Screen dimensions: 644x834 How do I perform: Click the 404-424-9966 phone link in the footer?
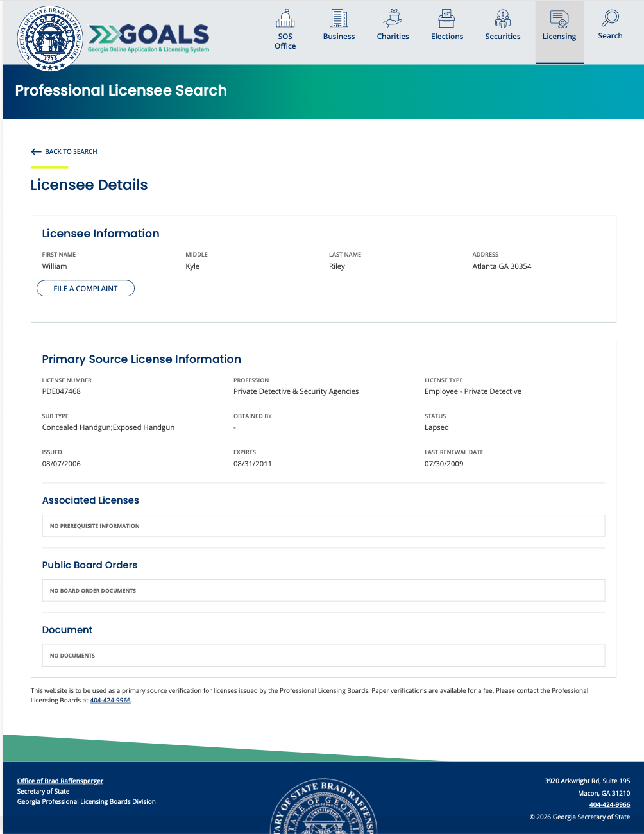tap(609, 804)
